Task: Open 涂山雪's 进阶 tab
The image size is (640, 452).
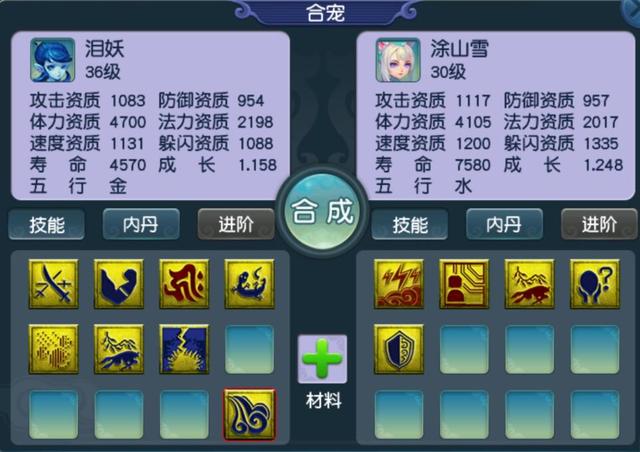Action: pos(599,224)
